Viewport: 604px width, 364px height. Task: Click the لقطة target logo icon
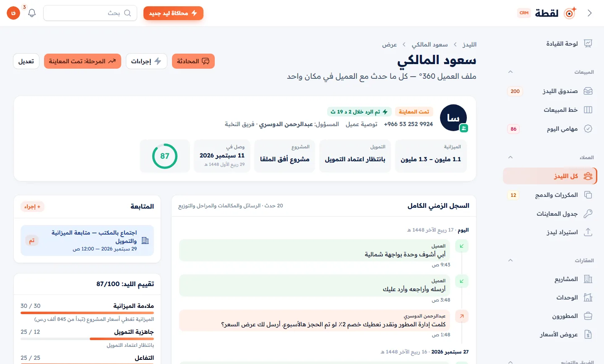tap(570, 13)
